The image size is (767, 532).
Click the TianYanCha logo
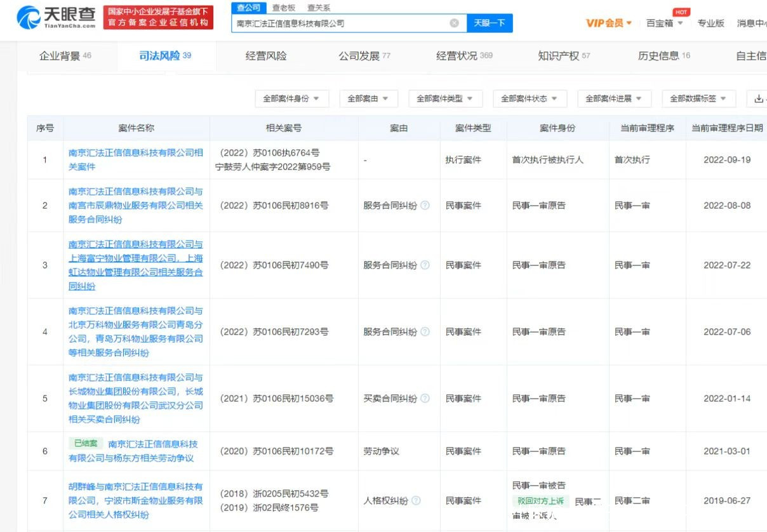click(x=57, y=17)
